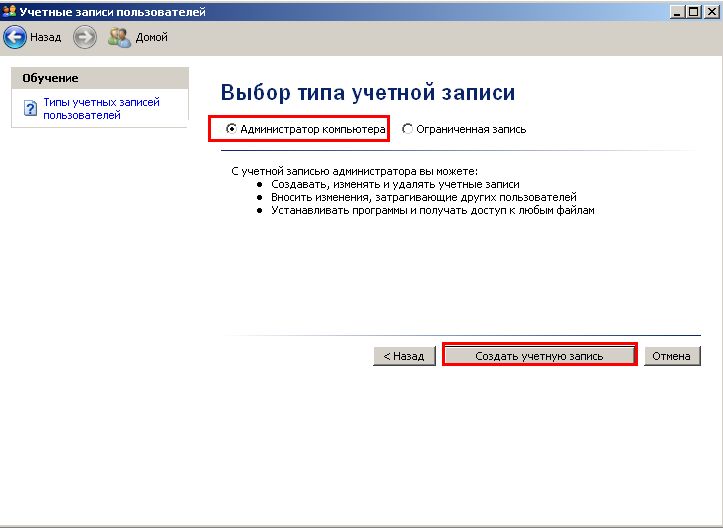The height and width of the screenshot is (528, 723).
Task: Click the Обучение panel header
Action: tap(100, 78)
